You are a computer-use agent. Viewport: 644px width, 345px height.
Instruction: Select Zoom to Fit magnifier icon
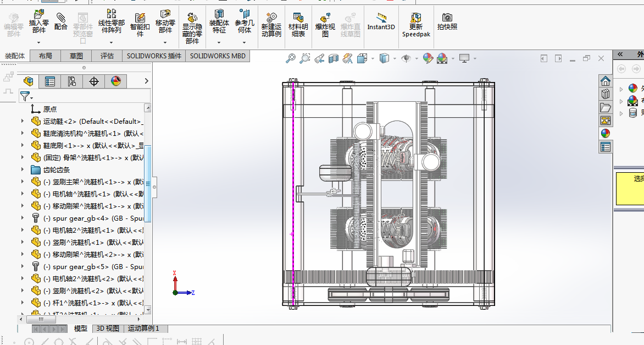[291, 58]
